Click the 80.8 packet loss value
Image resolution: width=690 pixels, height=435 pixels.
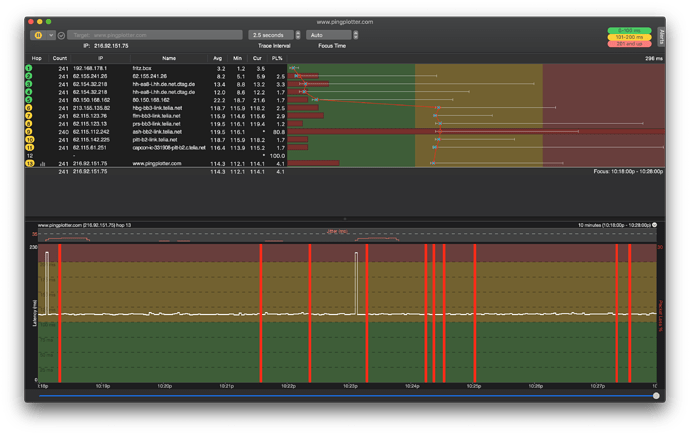coord(279,132)
